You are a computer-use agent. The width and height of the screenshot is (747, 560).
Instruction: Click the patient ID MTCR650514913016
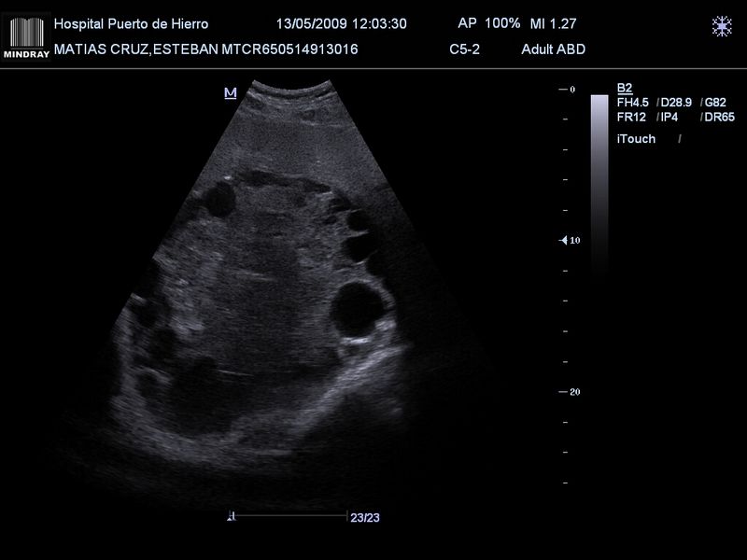tap(289, 49)
